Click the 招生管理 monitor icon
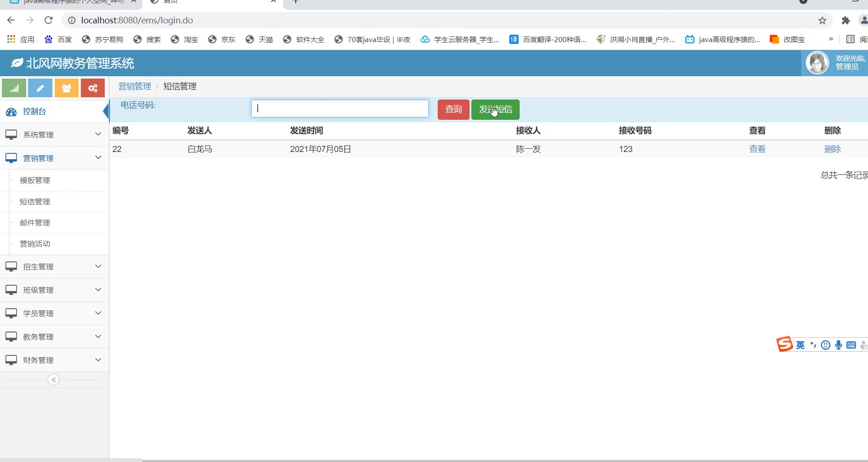Screen dimensions: 868x462 click(11, 267)
